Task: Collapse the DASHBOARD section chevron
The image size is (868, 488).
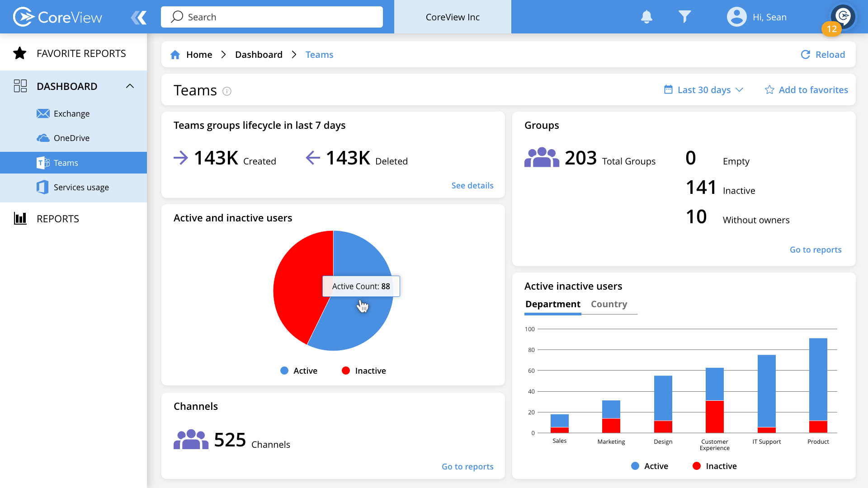Action: pyautogui.click(x=131, y=86)
